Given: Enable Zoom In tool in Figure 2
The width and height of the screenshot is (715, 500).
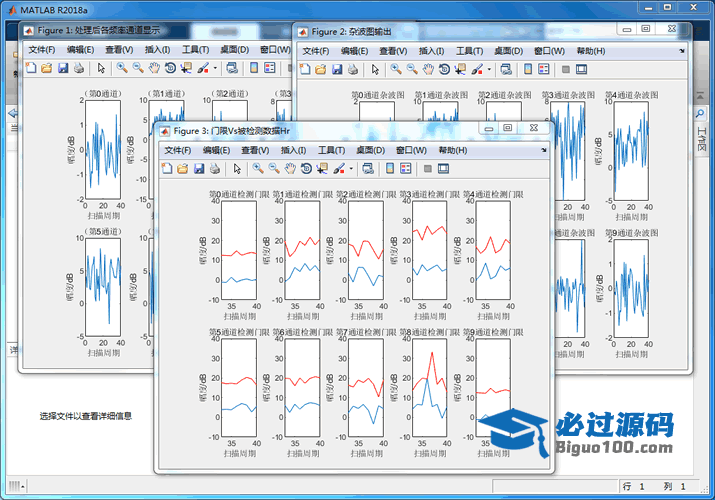Looking at the screenshot, I should tap(396, 69).
